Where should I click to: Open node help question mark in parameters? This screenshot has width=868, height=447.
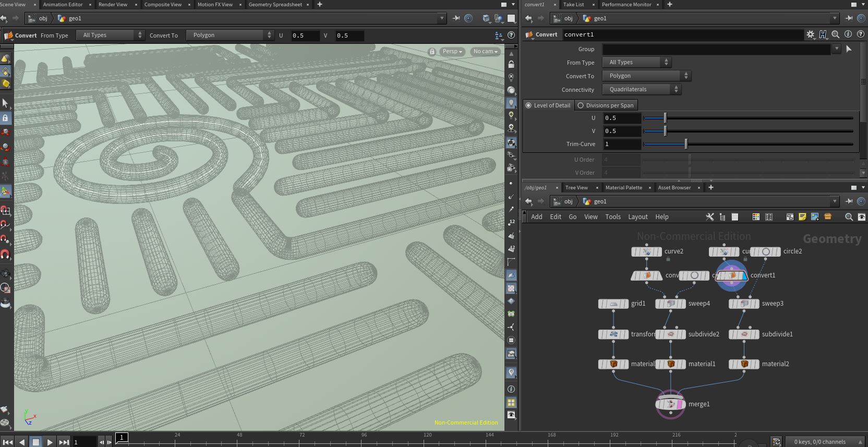[x=861, y=34]
